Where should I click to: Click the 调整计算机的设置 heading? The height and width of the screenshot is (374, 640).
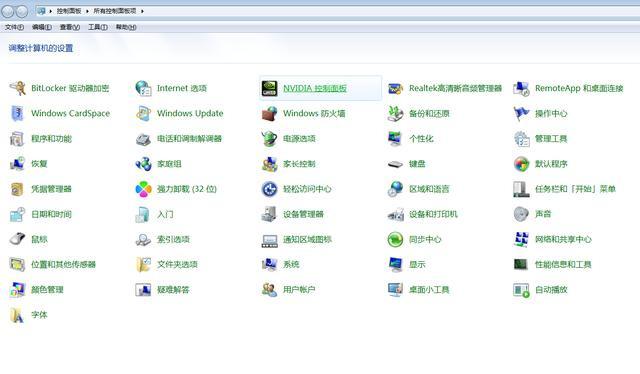point(41,48)
